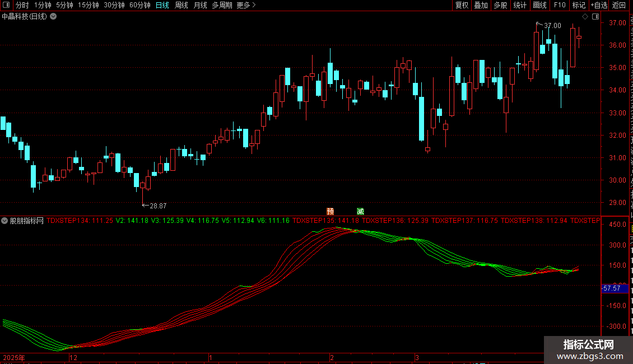The width and height of the screenshot is (633, 364).
Task: Select the 60分钟 period
Action: point(140,5)
